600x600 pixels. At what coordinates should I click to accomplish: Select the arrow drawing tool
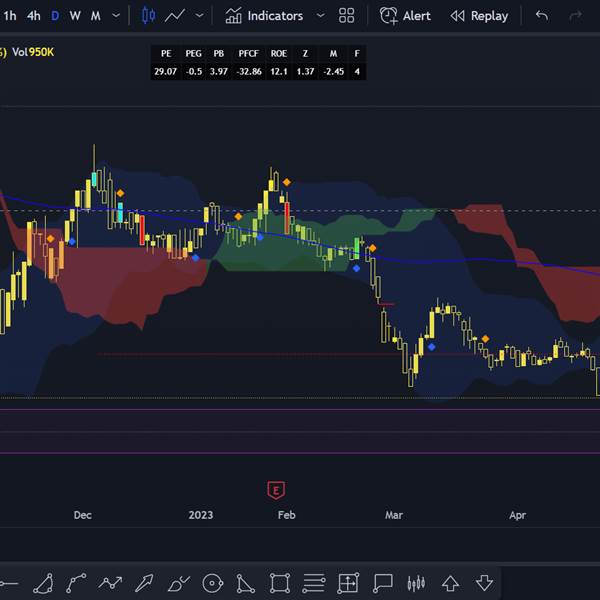pyautogui.click(x=144, y=583)
